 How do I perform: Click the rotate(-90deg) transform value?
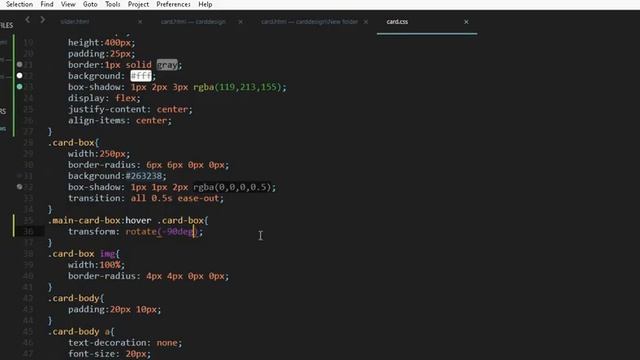[x=162, y=231]
